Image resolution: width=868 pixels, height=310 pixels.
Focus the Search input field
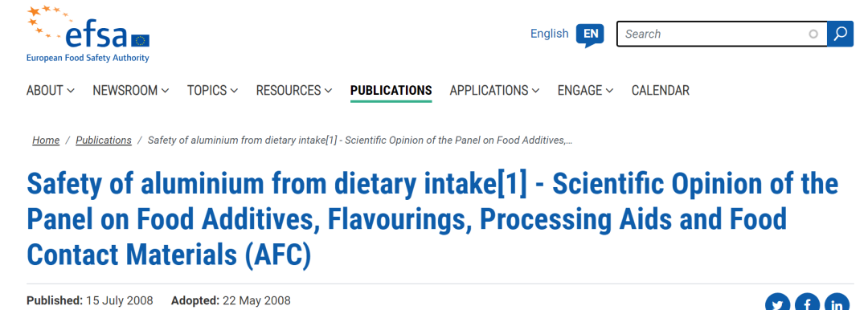tap(715, 34)
